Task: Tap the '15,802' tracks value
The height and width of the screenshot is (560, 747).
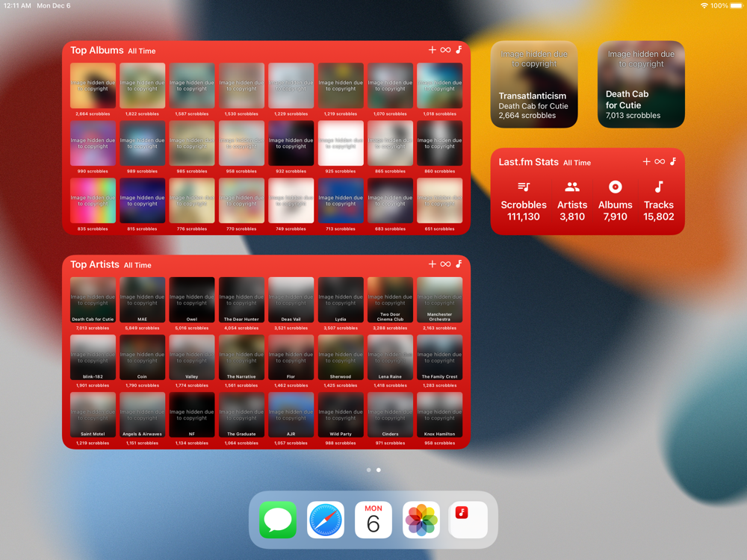Action: pos(659,217)
